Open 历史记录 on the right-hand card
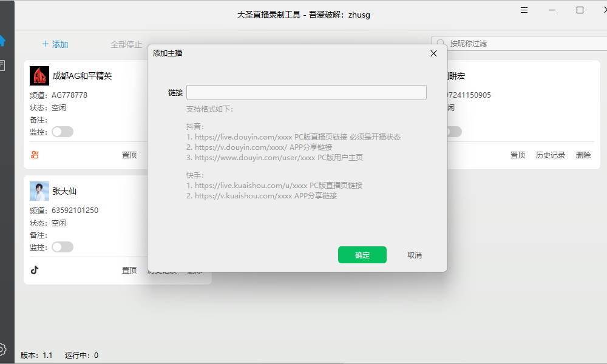This screenshot has width=607, height=364. [x=550, y=155]
